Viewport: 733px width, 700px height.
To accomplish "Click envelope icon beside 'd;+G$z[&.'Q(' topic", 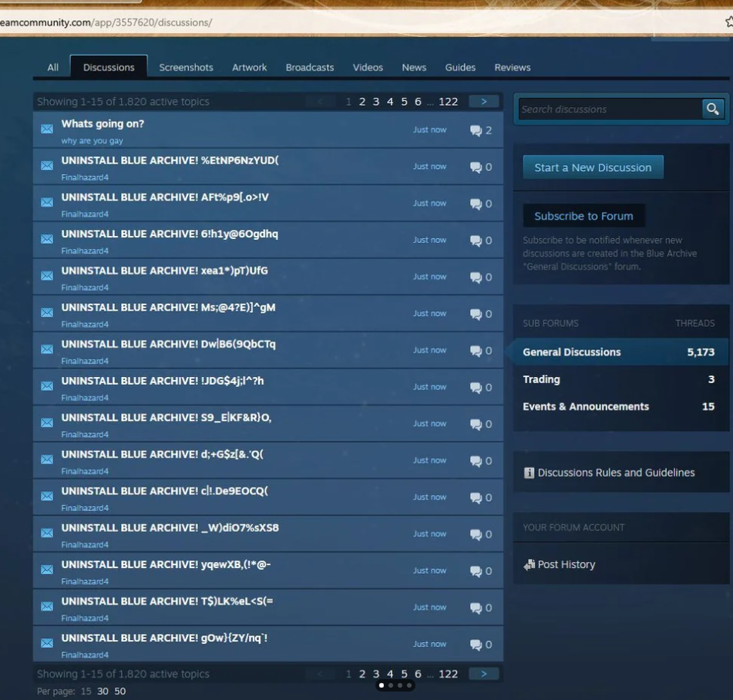I will coord(47,459).
